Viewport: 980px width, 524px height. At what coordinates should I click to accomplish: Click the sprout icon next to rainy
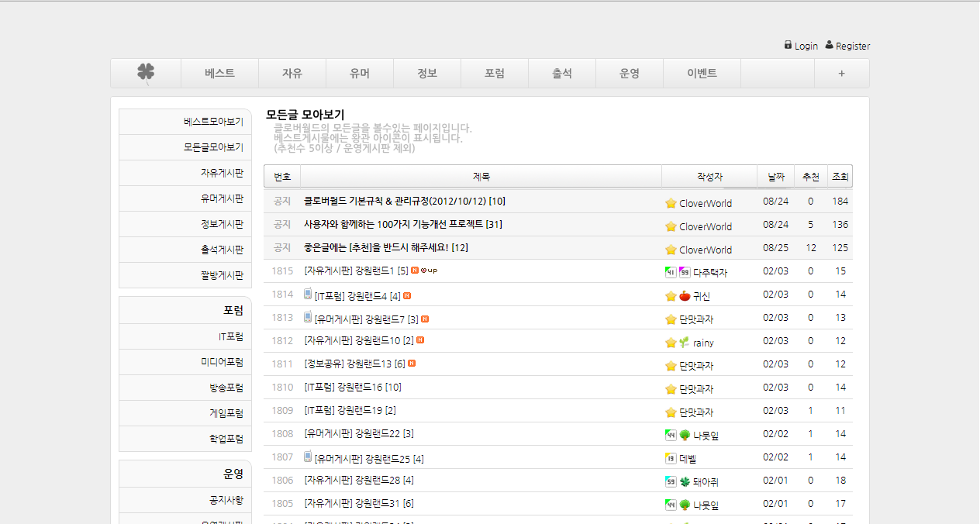point(685,343)
